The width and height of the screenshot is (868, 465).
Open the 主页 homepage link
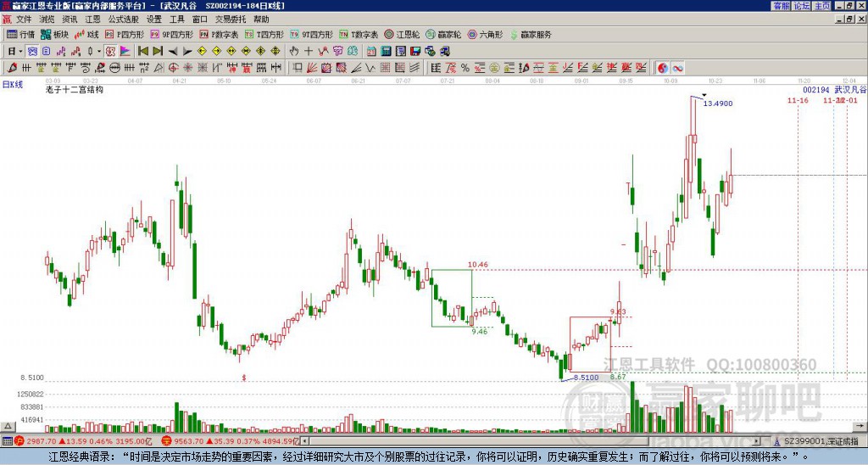pyautogui.click(x=822, y=6)
